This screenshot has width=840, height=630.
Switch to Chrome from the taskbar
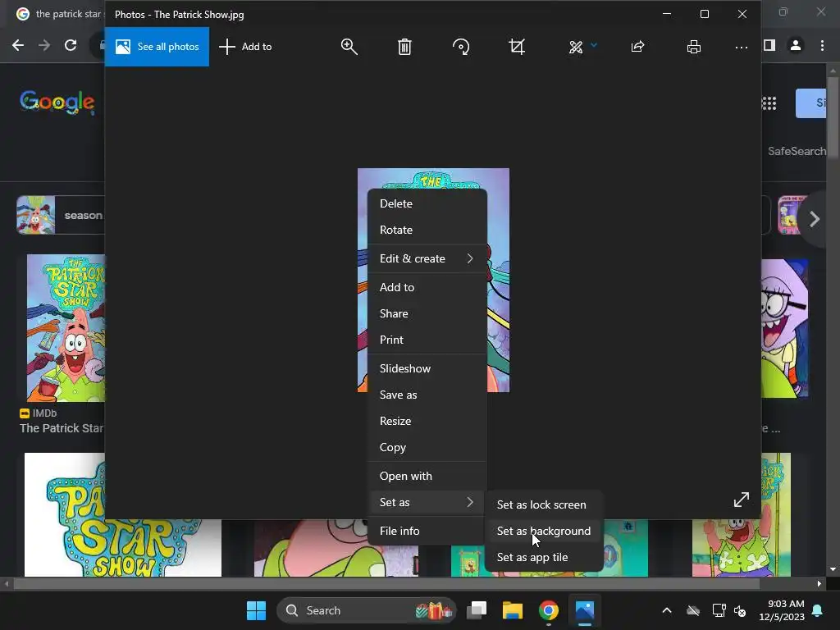click(549, 610)
